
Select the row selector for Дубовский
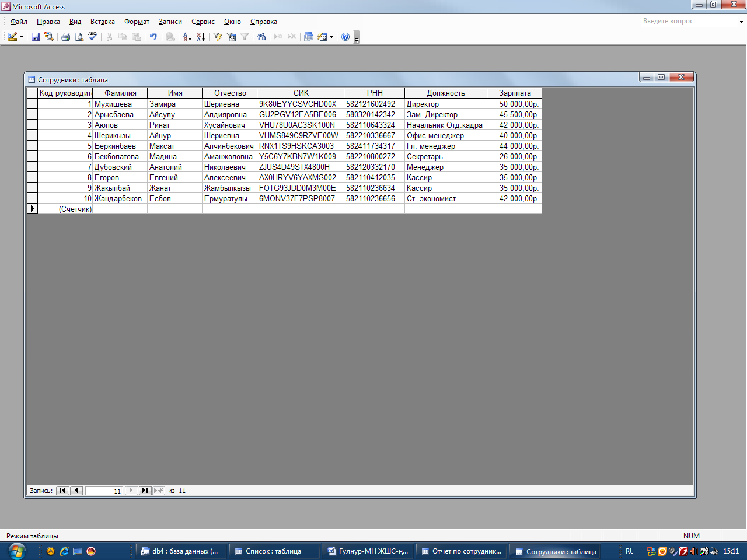click(32, 167)
